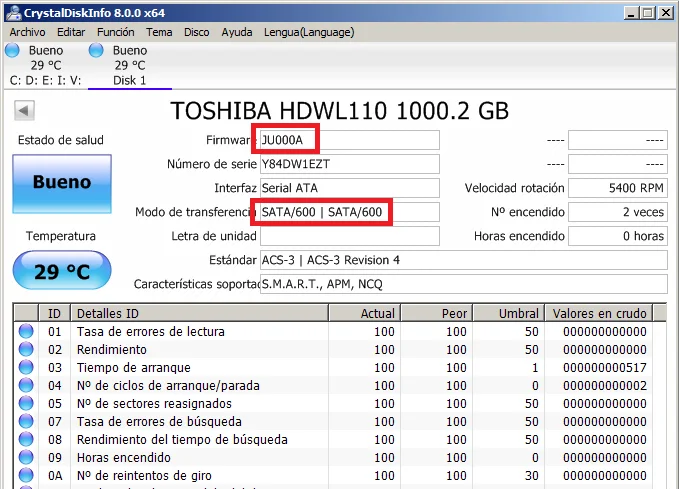679x489 pixels.
Task: Click the Valores en crudo column header
Action: (x=599, y=313)
